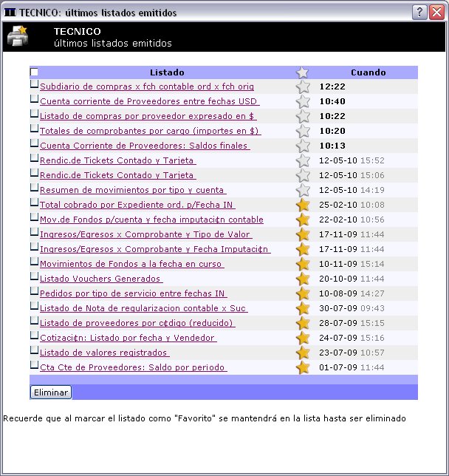Toggle the select-all checkbox in Listado header
Viewport: 449px width, 476px height.
point(34,72)
